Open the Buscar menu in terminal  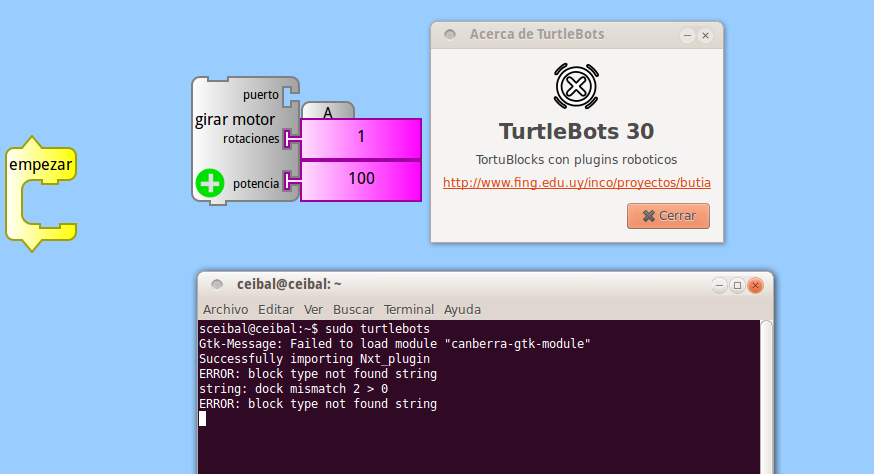click(x=353, y=309)
